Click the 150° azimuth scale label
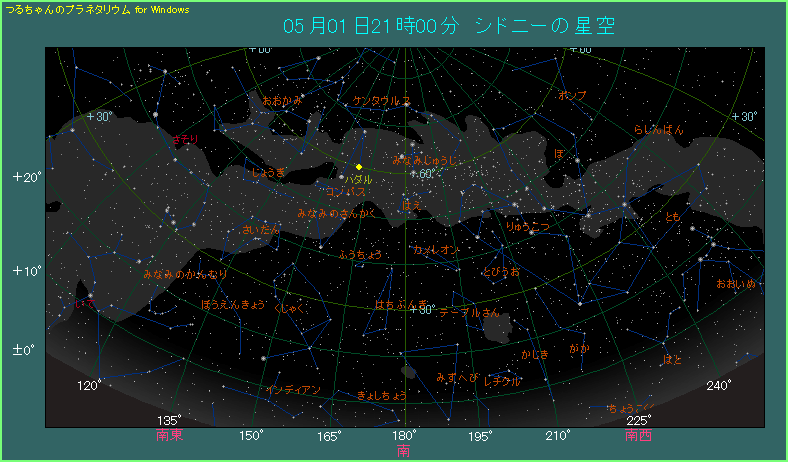The width and height of the screenshot is (788, 462). 250,435
